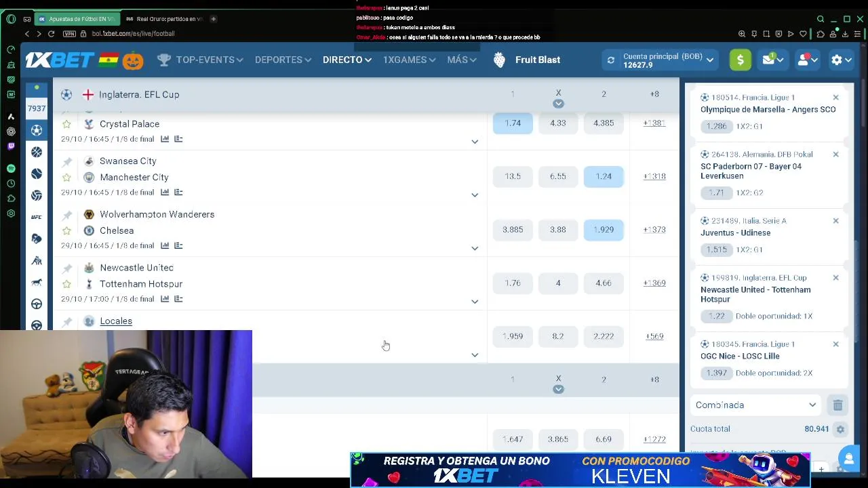Favorite the Swansea vs Manchester City star

click(66, 178)
